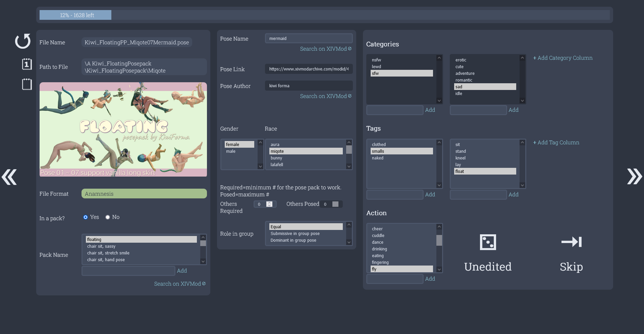Select chair sit, hand pose pack
This screenshot has height=334, width=644.
pyautogui.click(x=141, y=259)
